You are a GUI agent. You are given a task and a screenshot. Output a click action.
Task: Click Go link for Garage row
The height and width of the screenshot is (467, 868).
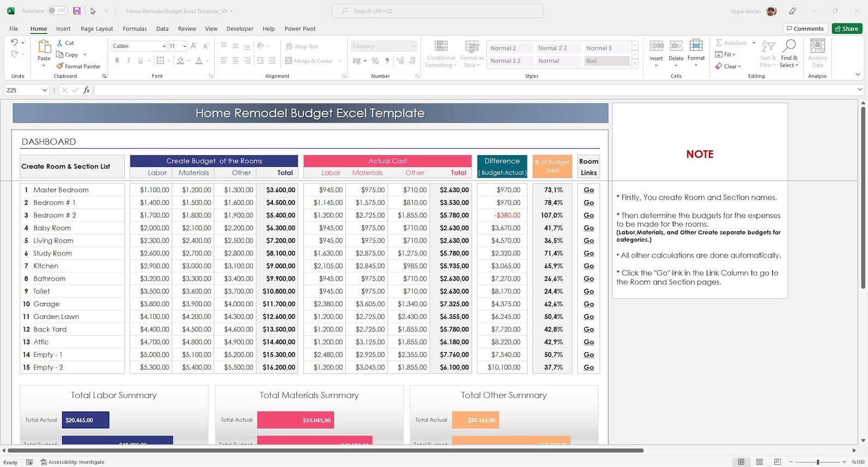coord(589,304)
